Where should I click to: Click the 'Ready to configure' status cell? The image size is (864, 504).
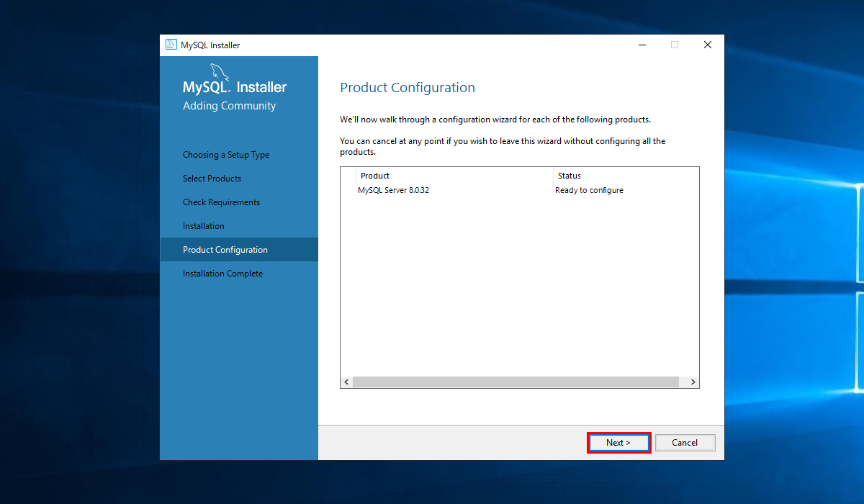[589, 190]
